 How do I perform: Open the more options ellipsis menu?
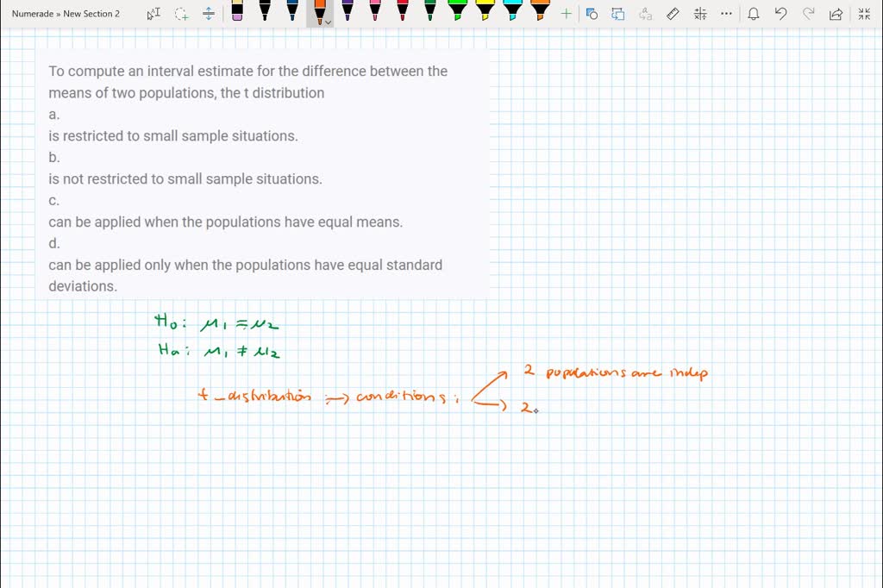(x=726, y=14)
